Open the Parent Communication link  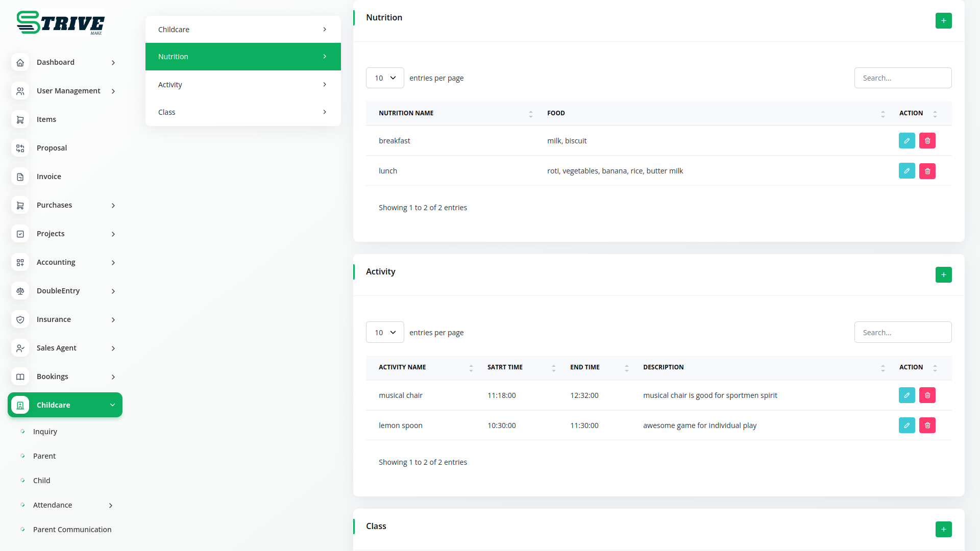(72, 530)
